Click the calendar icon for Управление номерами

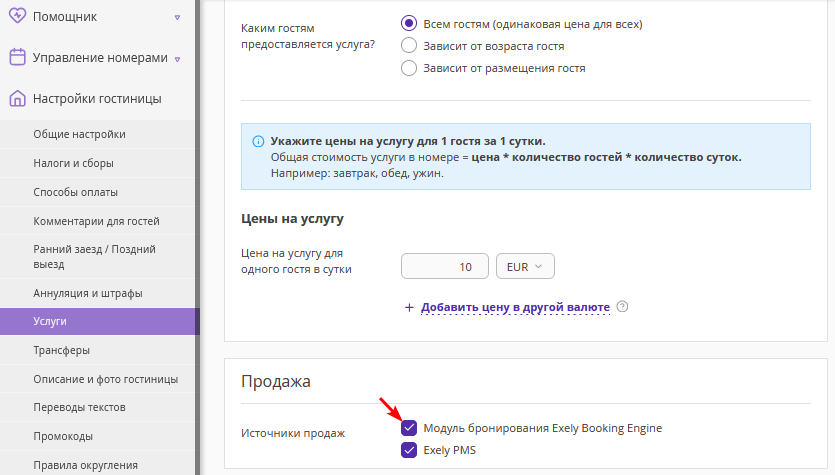pyautogui.click(x=17, y=57)
